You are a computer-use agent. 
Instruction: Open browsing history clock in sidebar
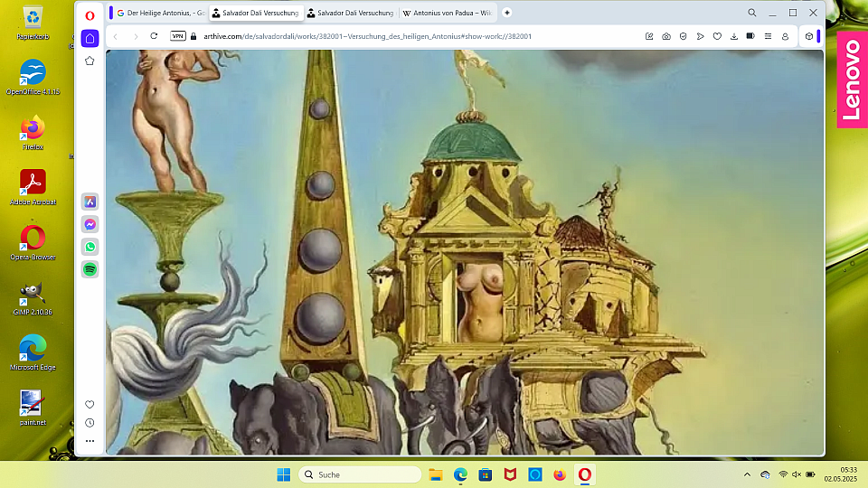click(x=90, y=423)
